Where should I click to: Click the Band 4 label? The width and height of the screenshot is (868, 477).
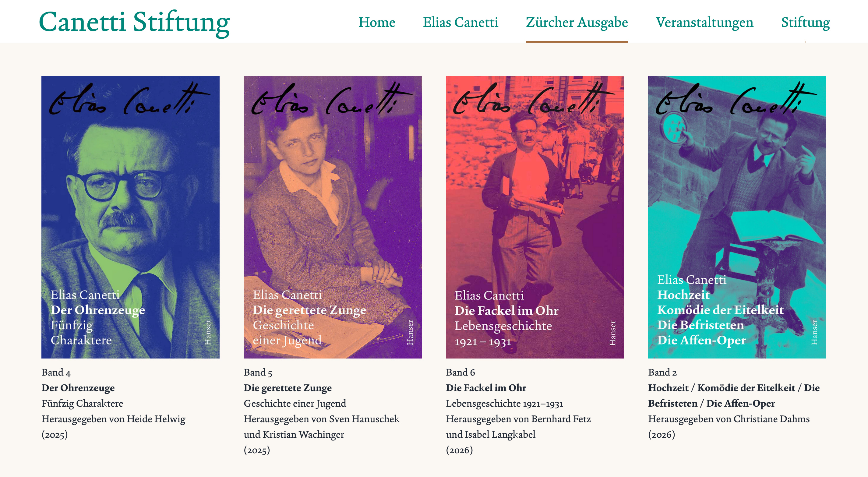click(x=56, y=372)
